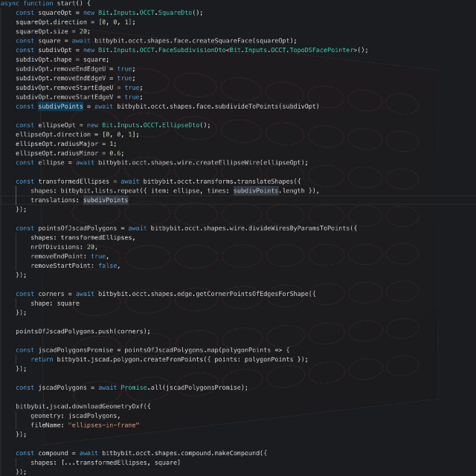Click the line 'geometry: jscadPolygons,'

pyautogui.click(x=76, y=416)
